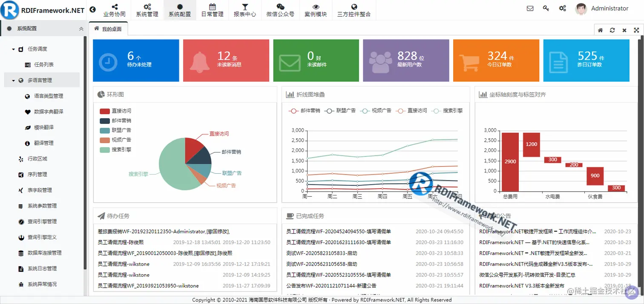Viewport: 644px width, 304px height.
Task: Collapse the sidebar with the left arrow icon
Action: [93, 10]
